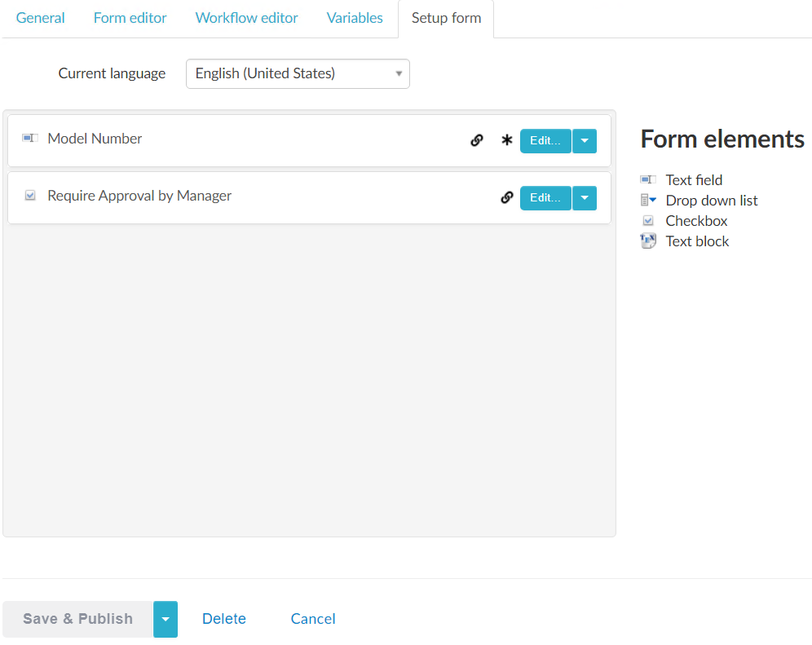The width and height of the screenshot is (812, 645).
Task: Expand the arrow next to Model Number Edit
Action: (x=585, y=141)
